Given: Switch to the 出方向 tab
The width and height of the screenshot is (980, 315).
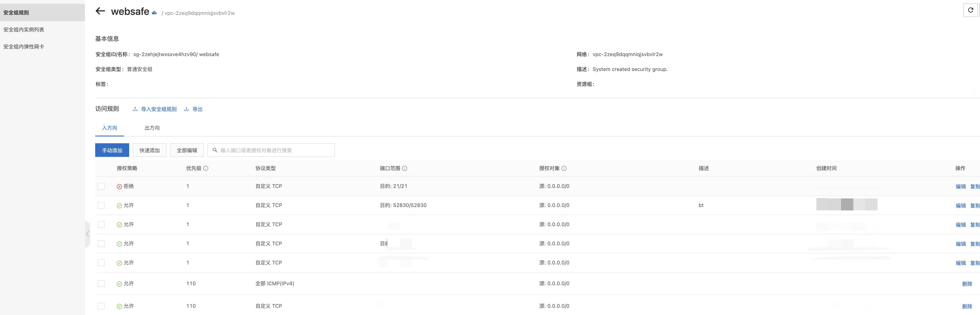Looking at the screenshot, I should 152,128.
